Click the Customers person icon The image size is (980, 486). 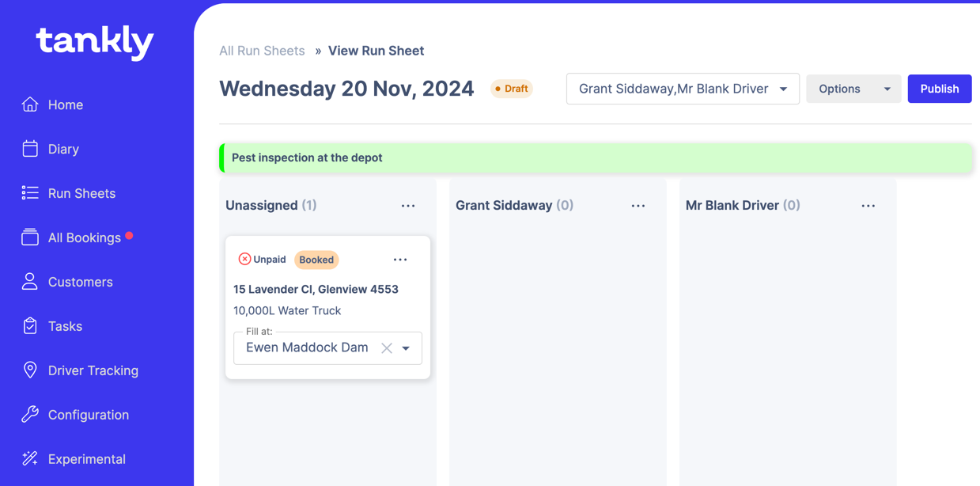pos(30,282)
